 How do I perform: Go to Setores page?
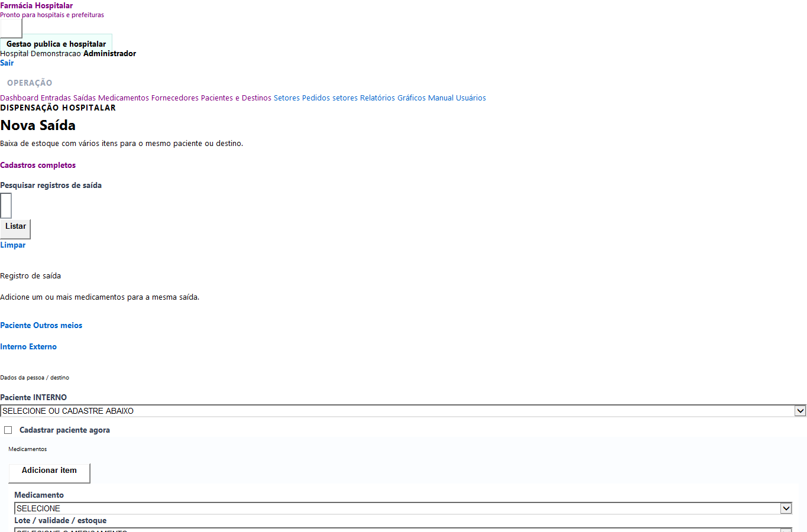[x=287, y=98]
